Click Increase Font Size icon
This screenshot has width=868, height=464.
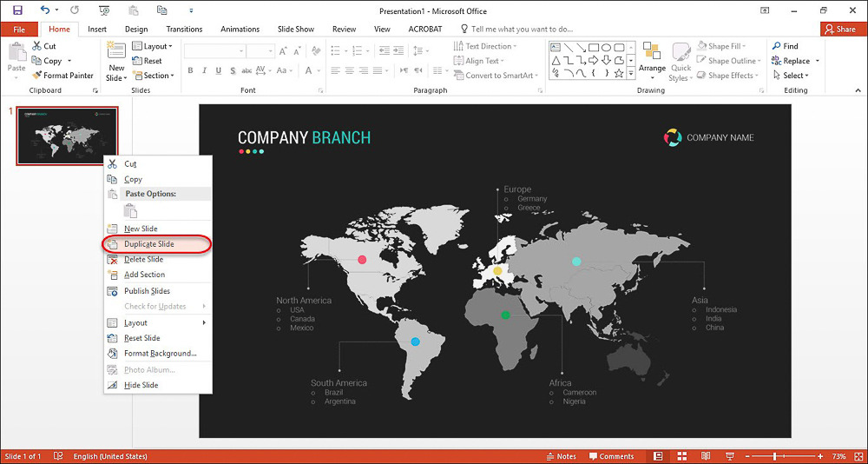click(x=284, y=51)
